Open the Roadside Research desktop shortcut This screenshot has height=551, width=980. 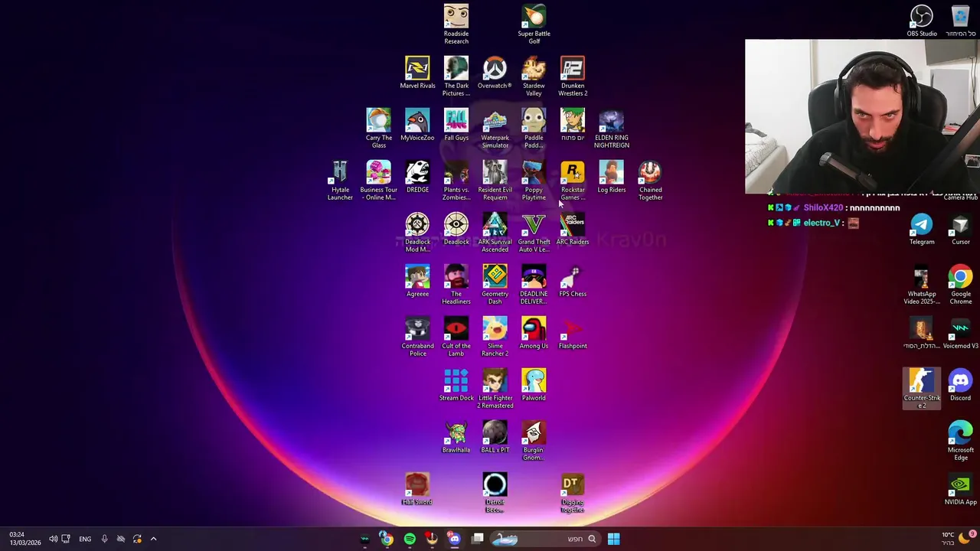coord(456,24)
